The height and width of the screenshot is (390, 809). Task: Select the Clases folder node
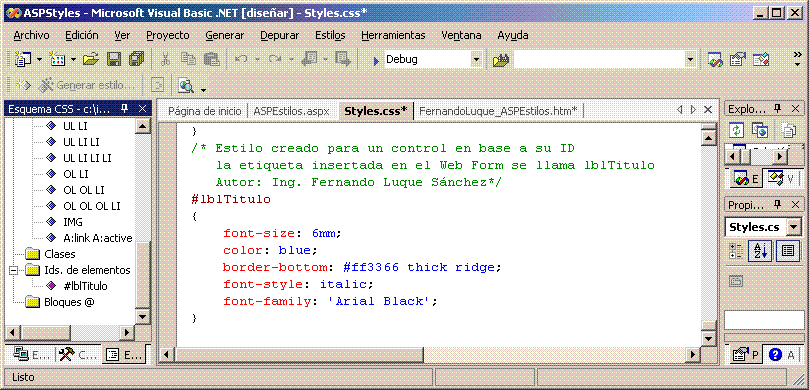(x=59, y=254)
